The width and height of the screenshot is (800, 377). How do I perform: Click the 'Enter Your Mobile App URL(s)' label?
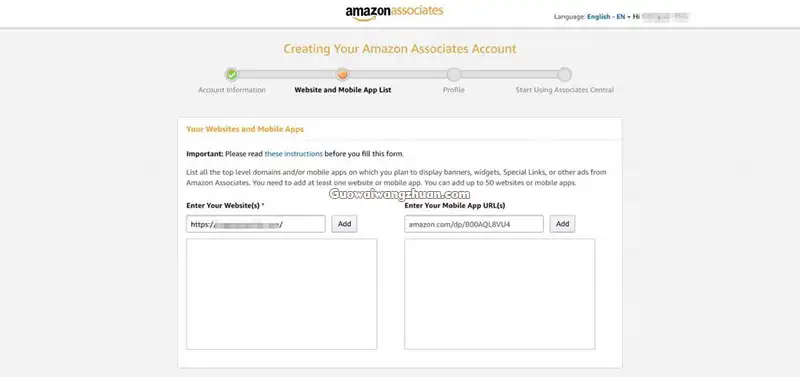coord(455,206)
